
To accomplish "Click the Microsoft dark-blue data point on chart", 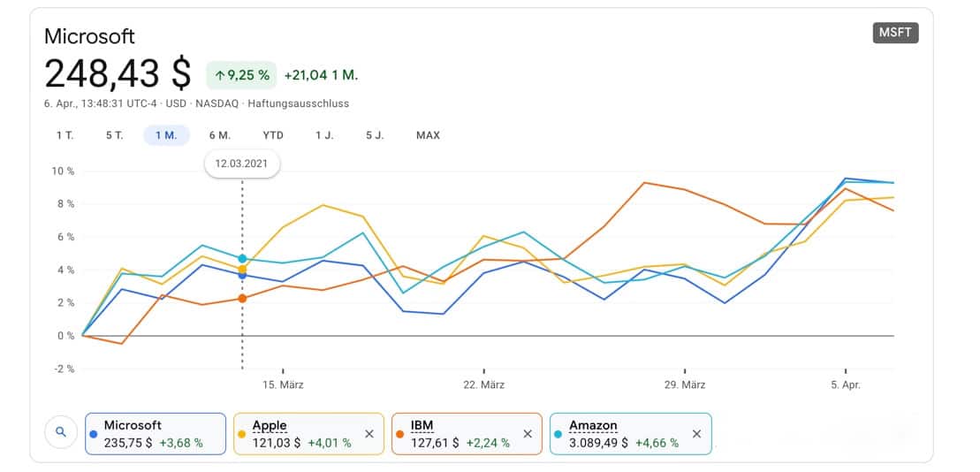I will [242, 275].
